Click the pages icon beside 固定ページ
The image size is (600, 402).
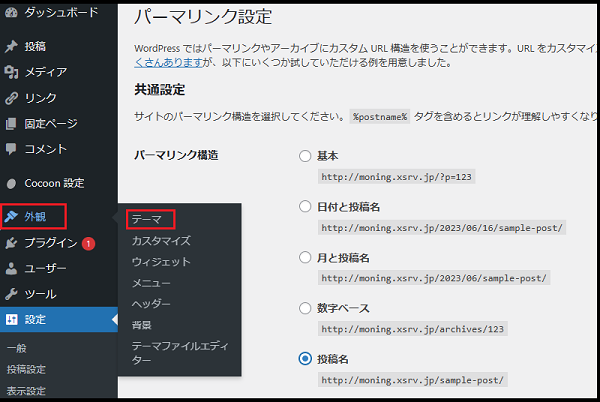pyautogui.click(x=11, y=124)
